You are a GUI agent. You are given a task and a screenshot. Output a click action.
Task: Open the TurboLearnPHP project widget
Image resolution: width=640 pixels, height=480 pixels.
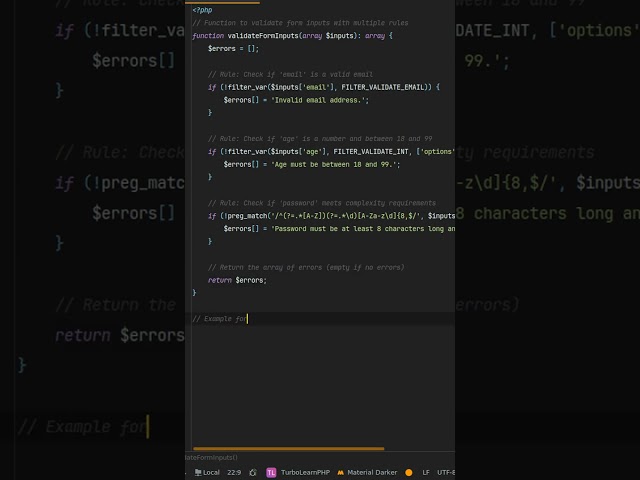tap(298, 472)
